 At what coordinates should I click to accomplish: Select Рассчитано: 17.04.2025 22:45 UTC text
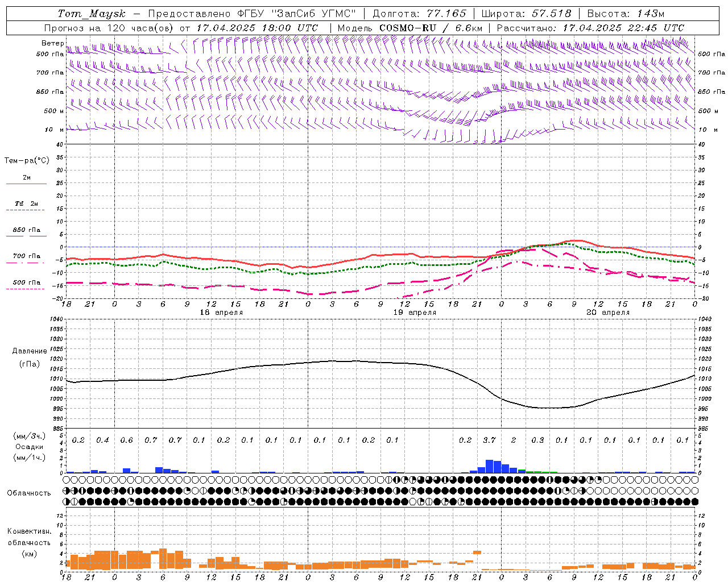click(x=590, y=28)
